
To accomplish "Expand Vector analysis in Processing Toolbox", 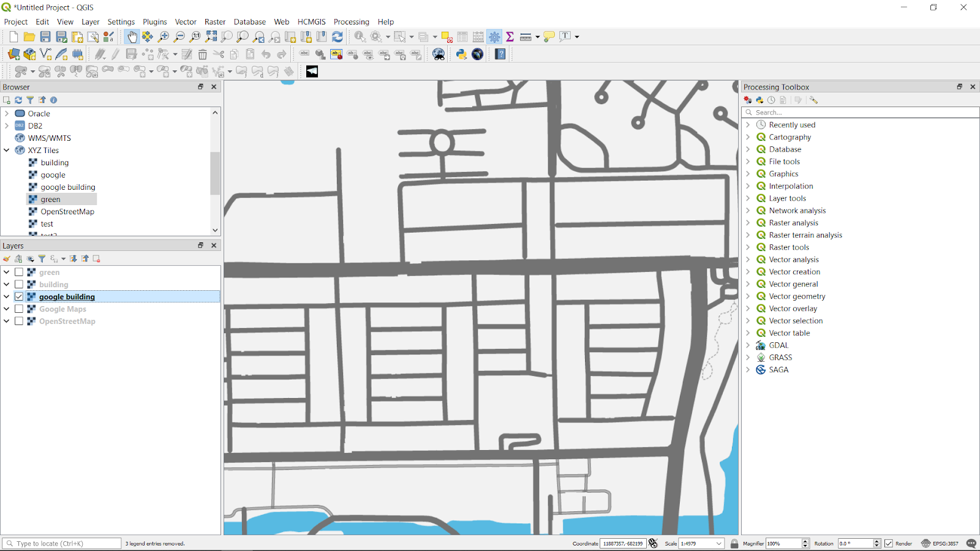I will pos(748,259).
